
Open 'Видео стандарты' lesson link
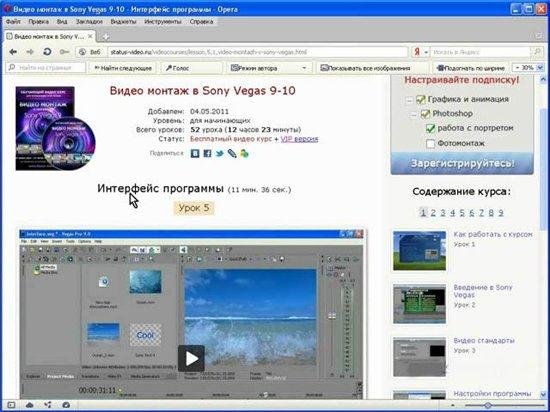[484, 340]
